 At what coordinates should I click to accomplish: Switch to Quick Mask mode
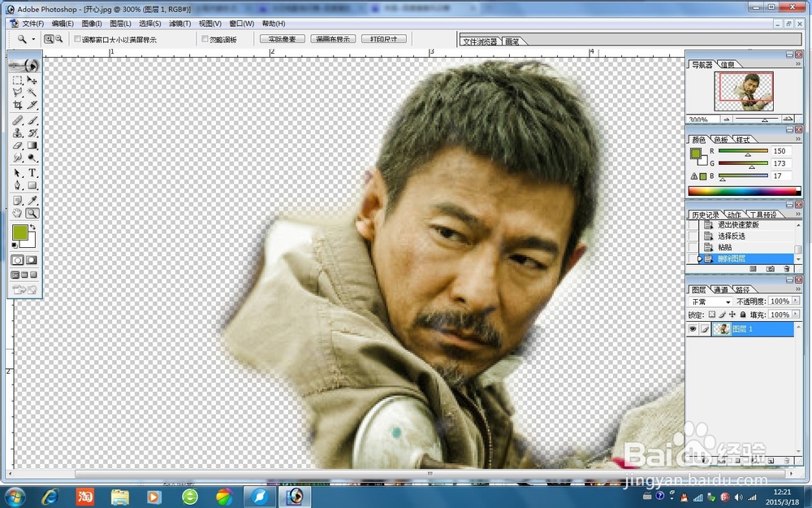pos(32,260)
